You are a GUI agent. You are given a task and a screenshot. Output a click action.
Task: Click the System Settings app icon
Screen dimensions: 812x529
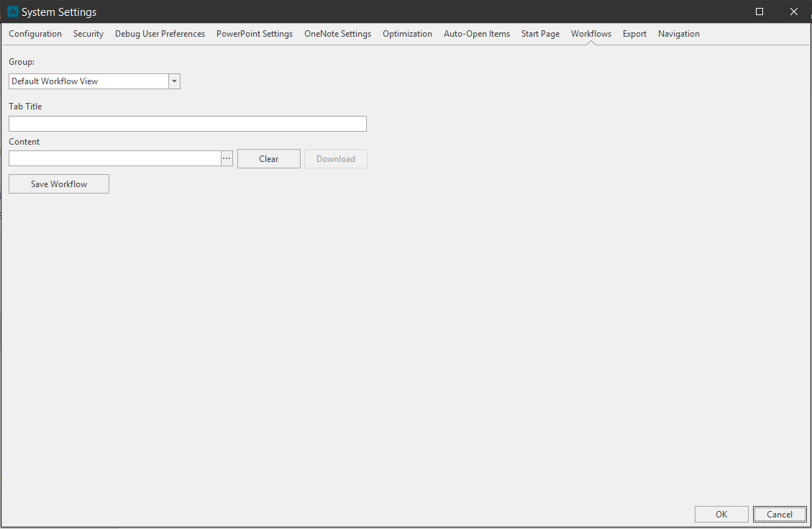point(13,12)
